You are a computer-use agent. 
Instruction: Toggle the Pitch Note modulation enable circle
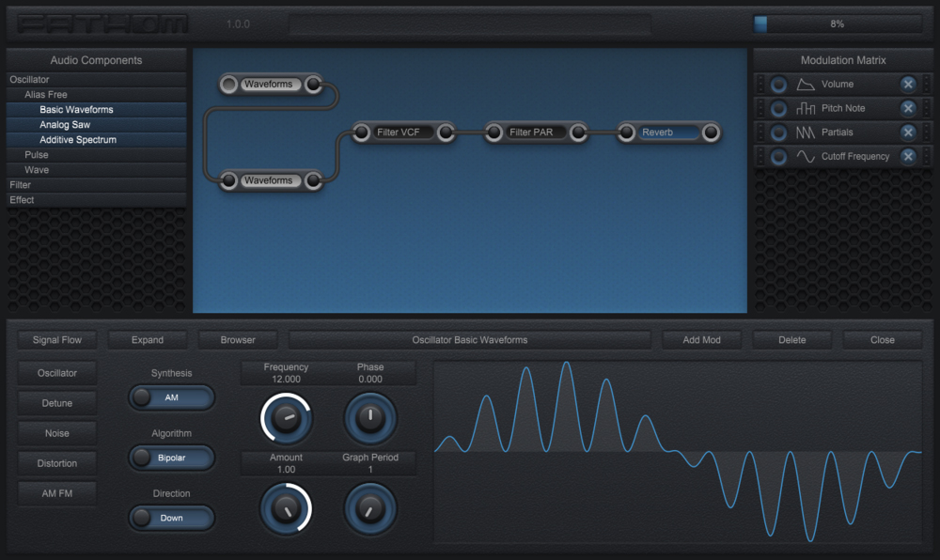[778, 108]
